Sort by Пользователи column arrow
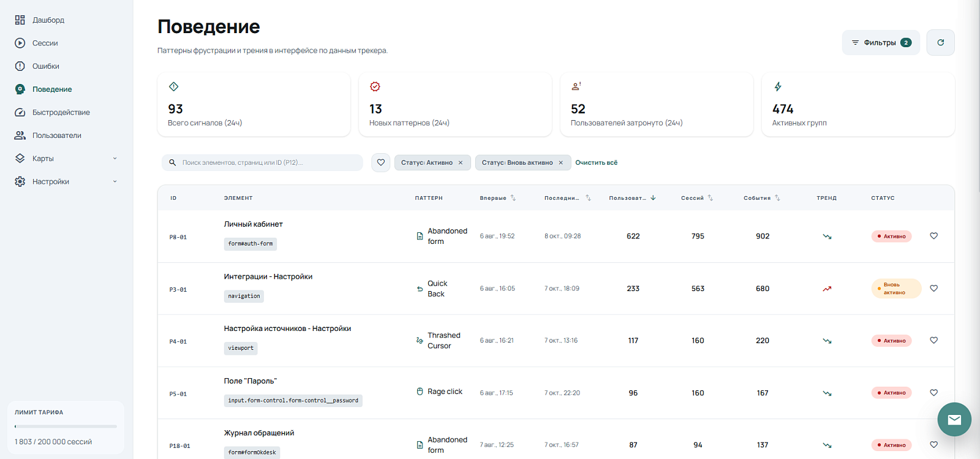 (x=653, y=198)
